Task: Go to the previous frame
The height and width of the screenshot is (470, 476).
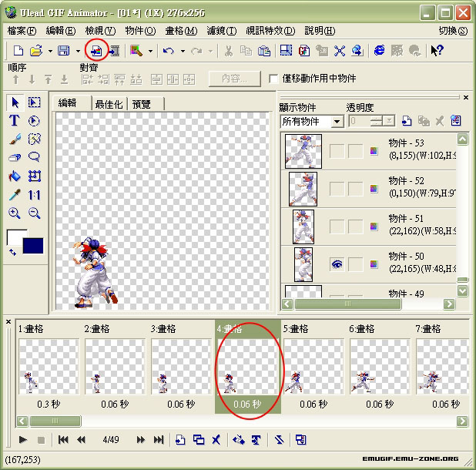Action: pyautogui.click(x=81, y=440)
